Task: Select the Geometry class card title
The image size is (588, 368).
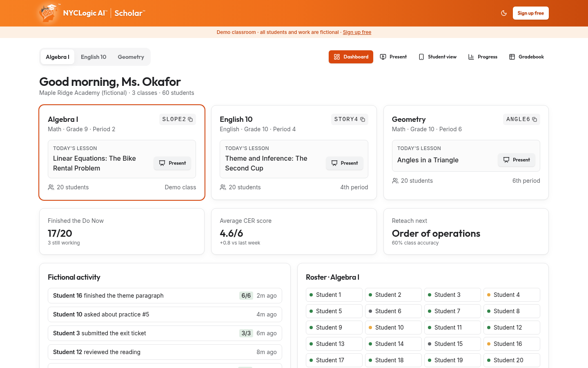Action: (x=409, y=119)
